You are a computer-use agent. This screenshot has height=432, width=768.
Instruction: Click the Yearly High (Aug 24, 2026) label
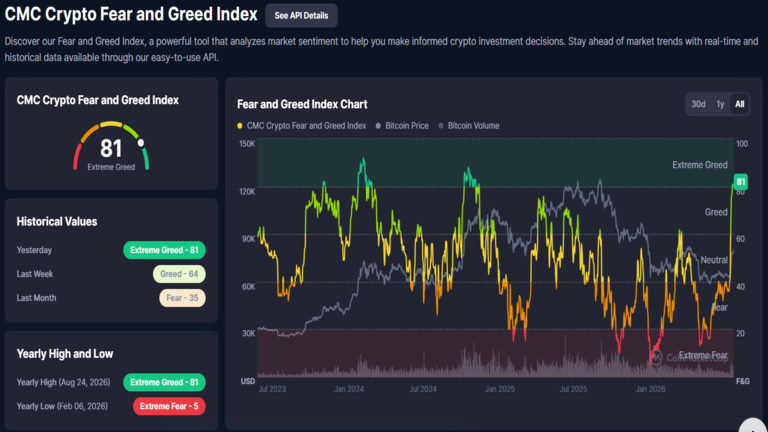click(63, 382)
